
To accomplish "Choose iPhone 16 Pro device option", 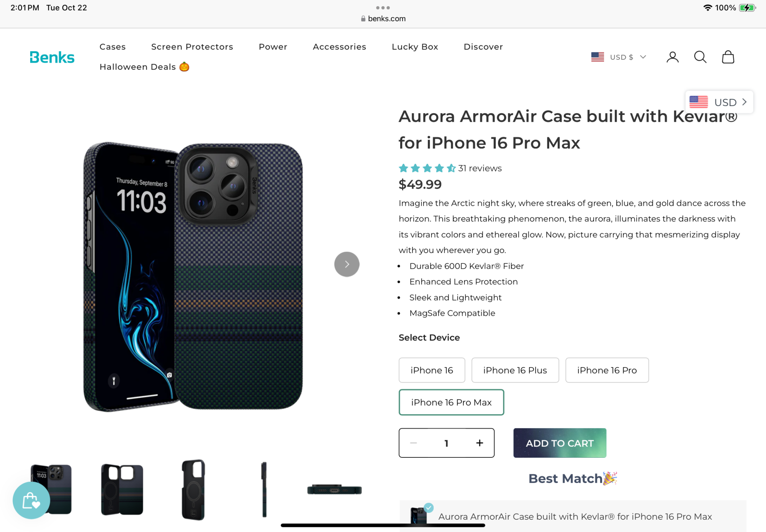I will click(x=607, y=370).
